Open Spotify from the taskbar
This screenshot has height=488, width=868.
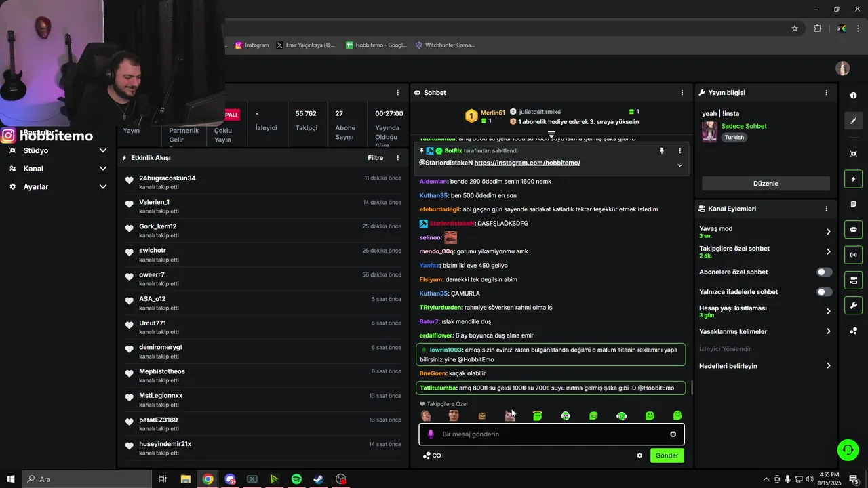(296, 479)
